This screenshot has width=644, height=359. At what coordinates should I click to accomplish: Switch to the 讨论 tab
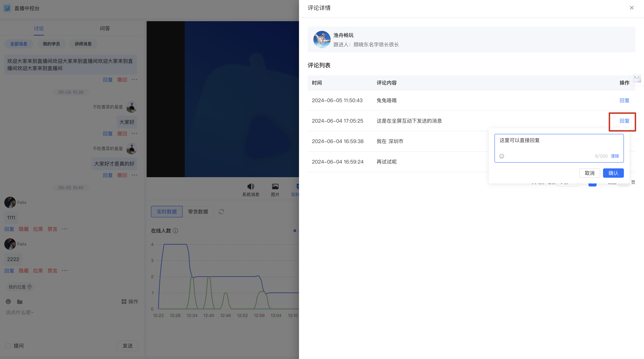(39, 29)
